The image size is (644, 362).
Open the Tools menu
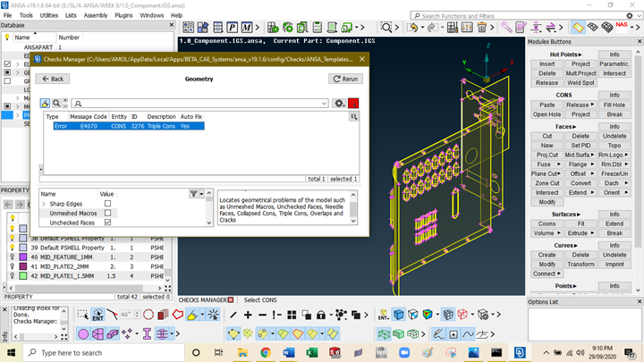coord(26,15)
